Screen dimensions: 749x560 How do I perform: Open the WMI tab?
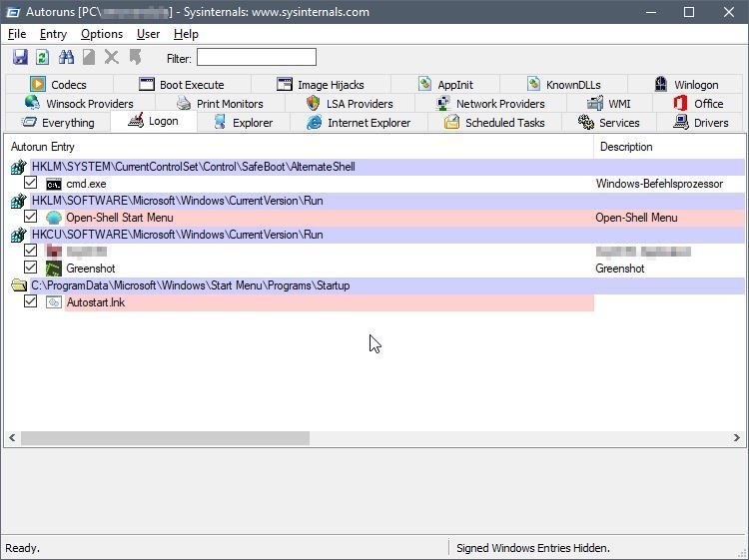pos(609,104)
